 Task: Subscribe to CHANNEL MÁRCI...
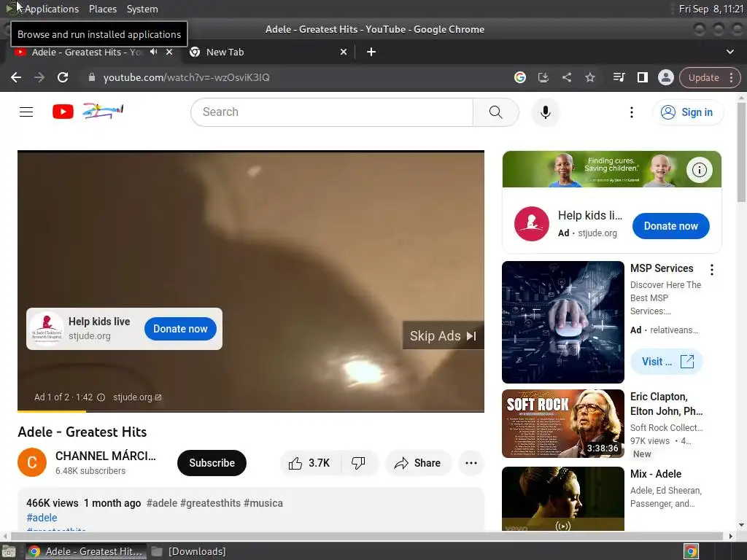coord(212,463)
